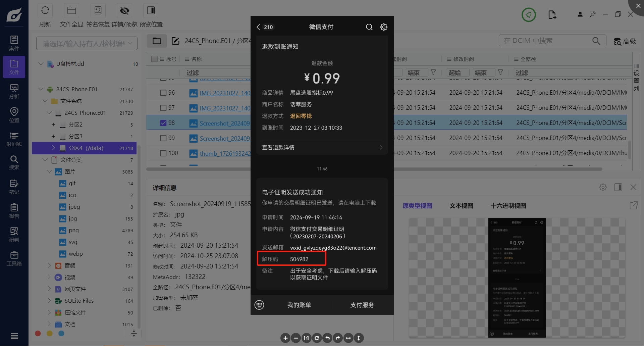
Task: Select the jpg file type in tree
Action: [73, 218]
